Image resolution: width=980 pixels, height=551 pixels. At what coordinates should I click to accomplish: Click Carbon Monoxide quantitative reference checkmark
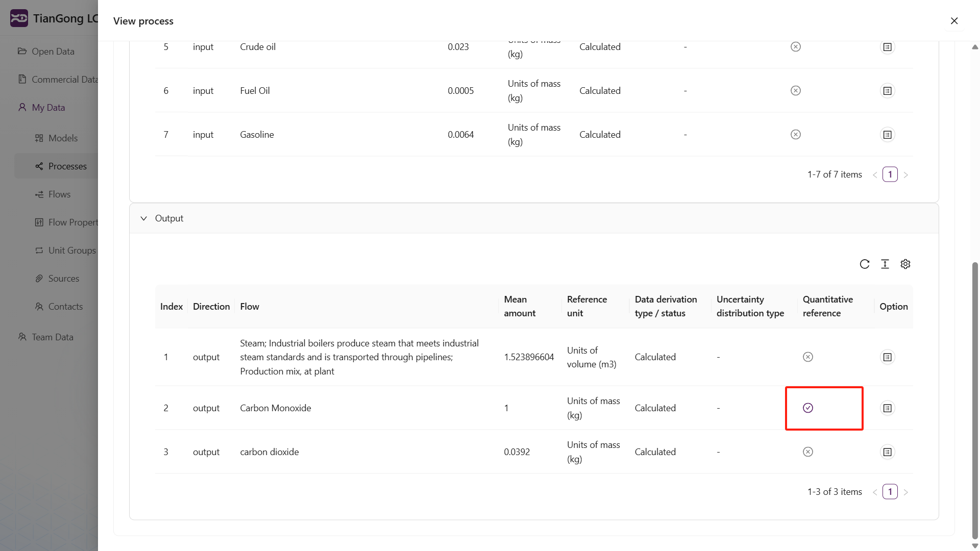807,408
